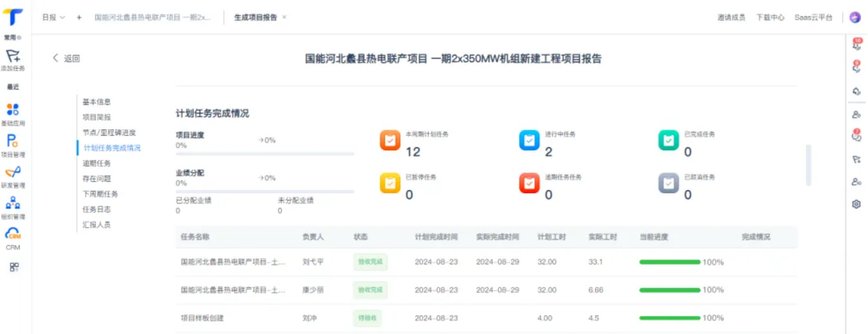The image size is (868, 334).
Task: Jump to 汇报人员 section
Action: (x=97, y=225)
